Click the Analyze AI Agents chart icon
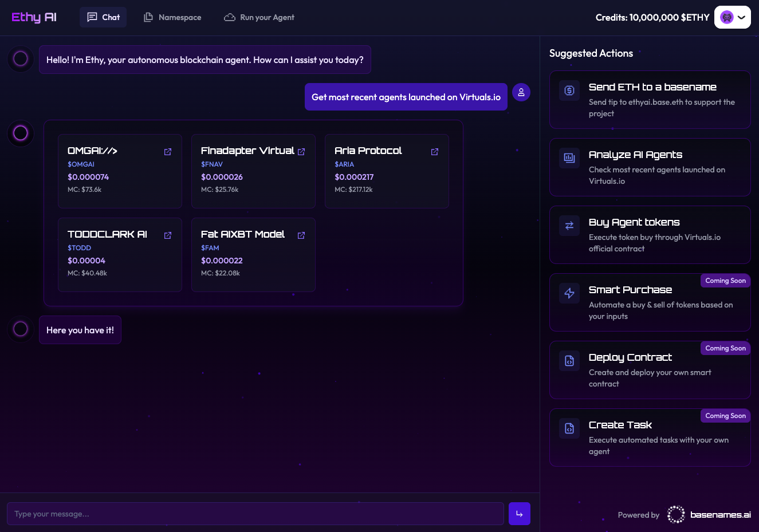The width and height of the screenshot is (759, 532). [569, 158]
